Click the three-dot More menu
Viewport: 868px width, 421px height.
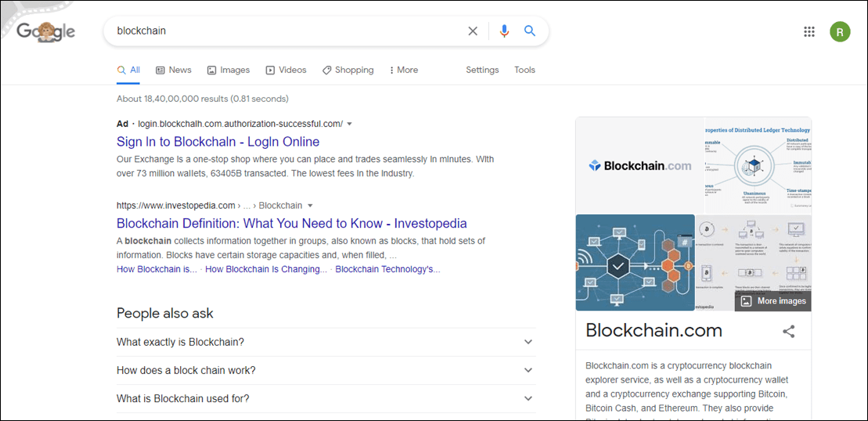pos(404,70)
